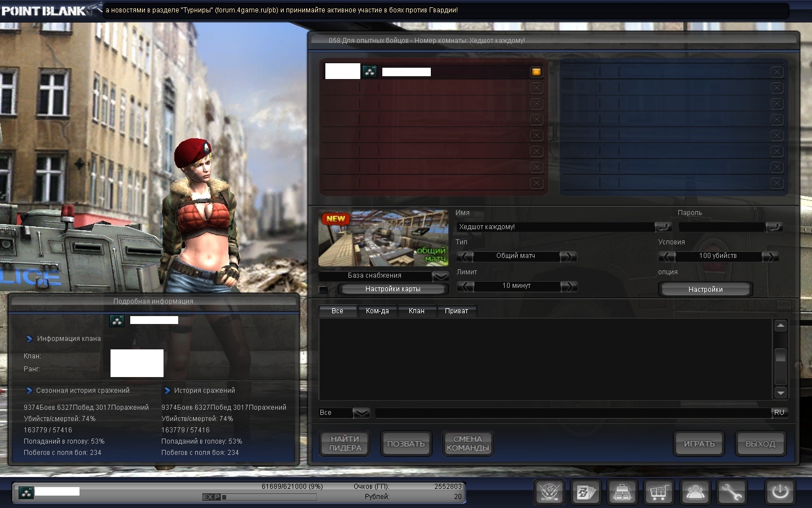
Task: Open the Все chat channel dropdown
Action: point(361,413)
